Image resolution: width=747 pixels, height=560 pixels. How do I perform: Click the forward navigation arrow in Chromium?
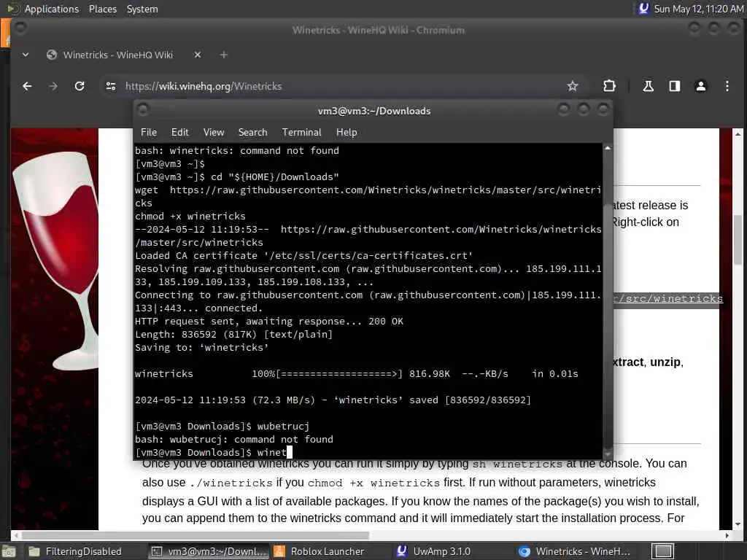click(x=53, y=86)
